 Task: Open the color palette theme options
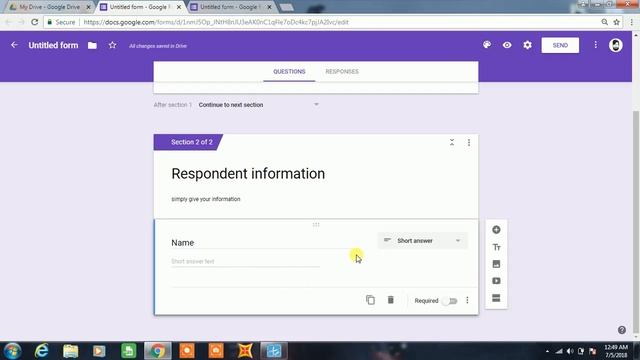[487, 45]
